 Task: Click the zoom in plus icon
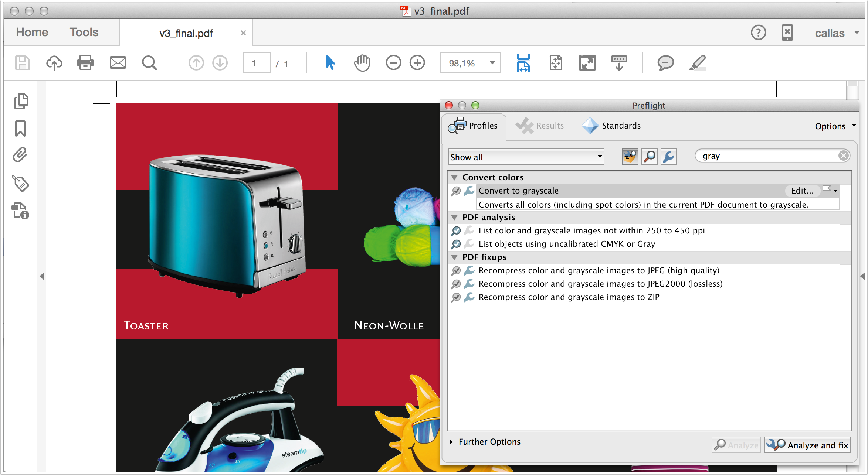417,63
